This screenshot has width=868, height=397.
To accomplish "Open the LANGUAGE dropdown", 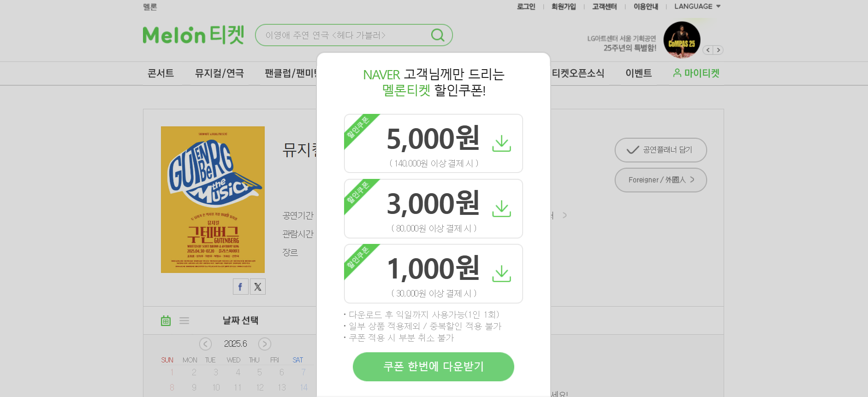I will pyautogui.click(x=697, y=6).
